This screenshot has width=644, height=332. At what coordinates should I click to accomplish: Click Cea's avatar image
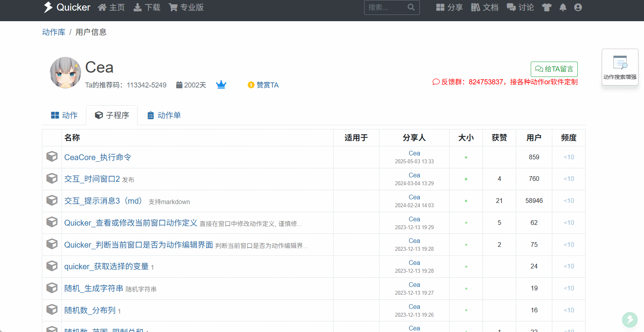pos(65,73)
